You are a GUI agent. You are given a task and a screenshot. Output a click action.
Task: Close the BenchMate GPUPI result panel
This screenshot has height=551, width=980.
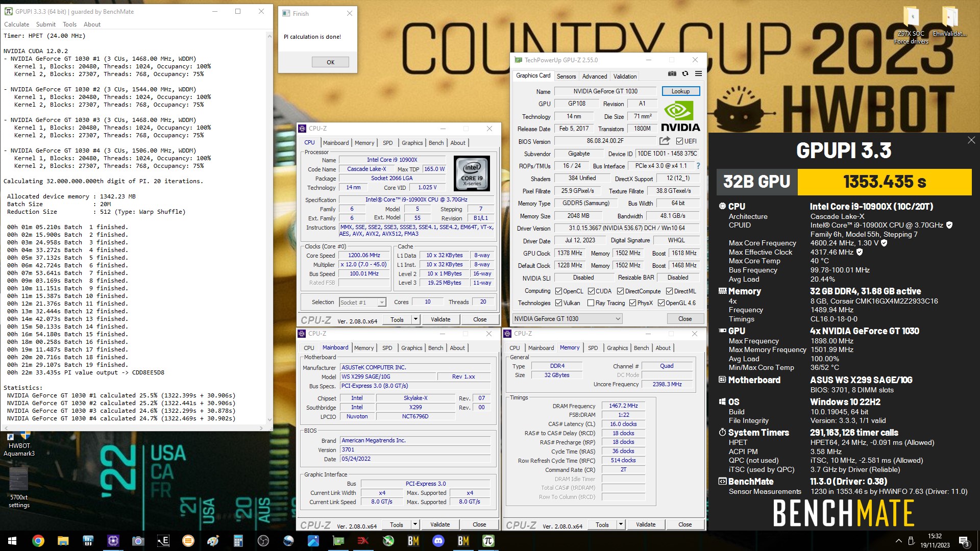(971, 140)
